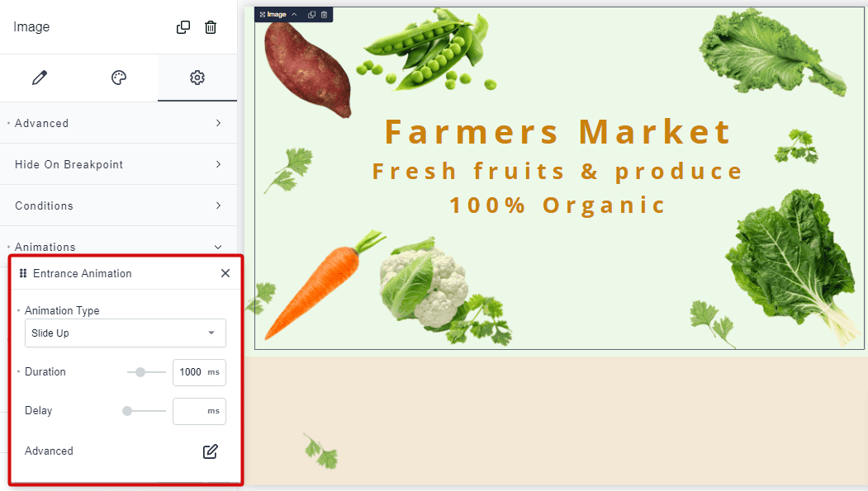Collapse the Animations section
868x491 pixels.
118,247
